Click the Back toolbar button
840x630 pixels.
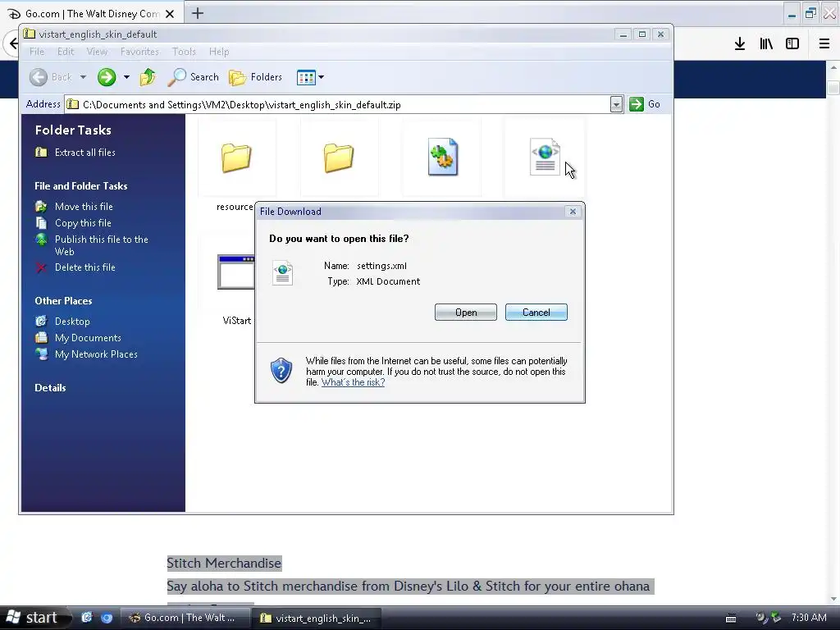[50, 77]
